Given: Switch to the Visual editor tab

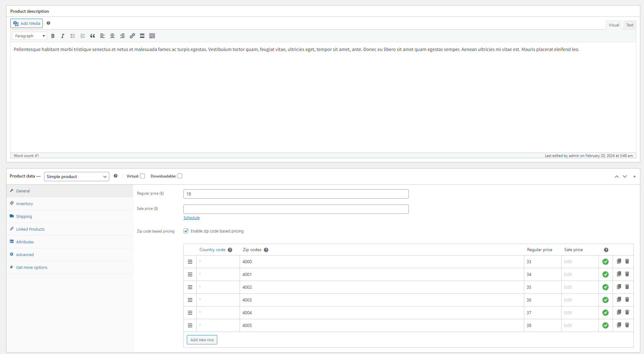Looking at the screenshot, I should pyautogui.click(x=614, y=25).
